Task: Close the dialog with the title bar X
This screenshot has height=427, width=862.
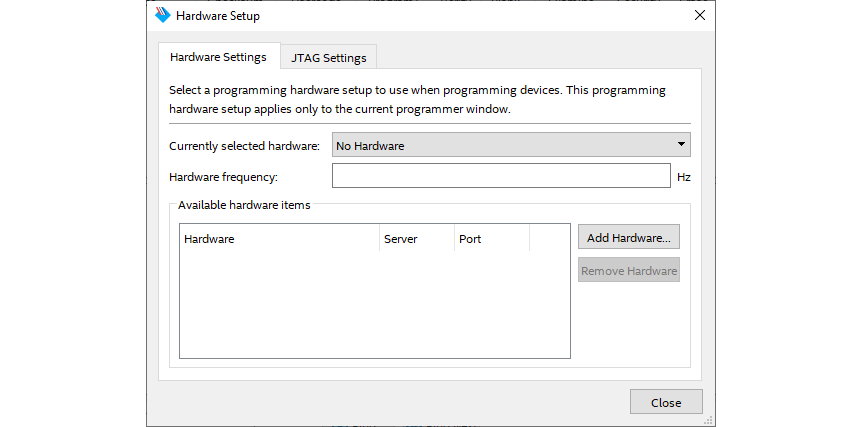Action: 700,16
